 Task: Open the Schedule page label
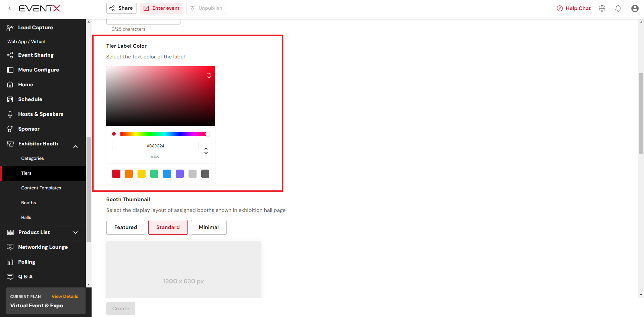[30, 99]
